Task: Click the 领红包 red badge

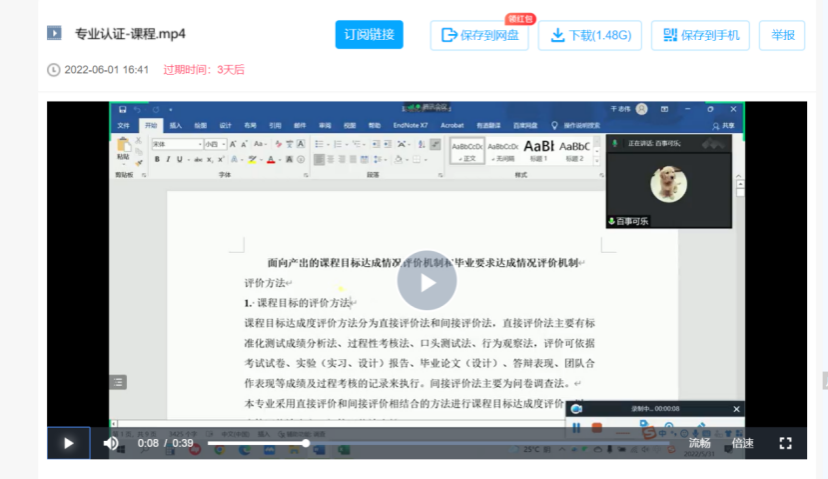Action: 520,18
